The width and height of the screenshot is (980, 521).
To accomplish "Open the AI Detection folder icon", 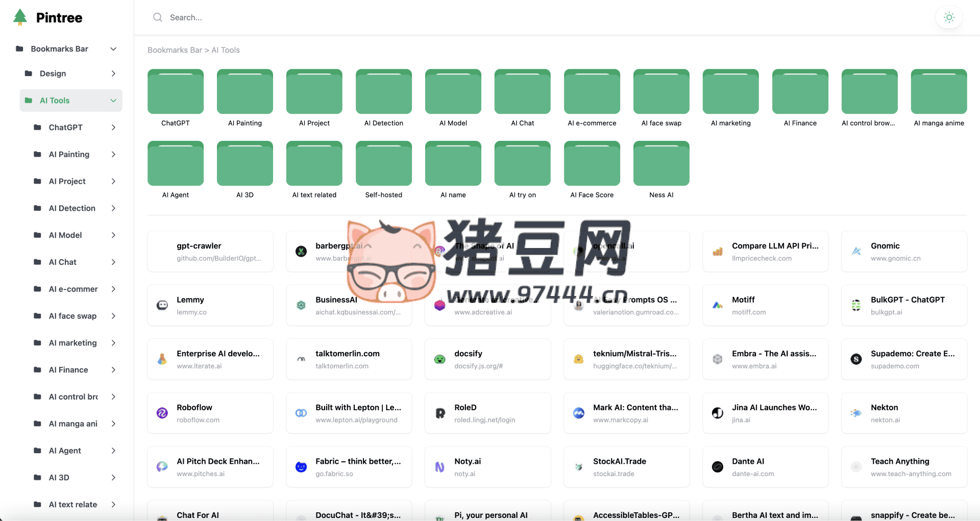I will click(x=383, y=92).
